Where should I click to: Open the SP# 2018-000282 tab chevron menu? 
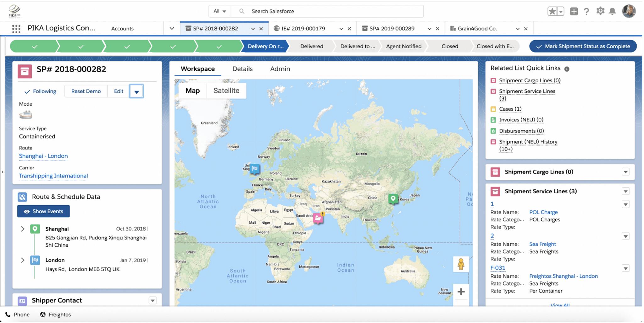(253, 29)
